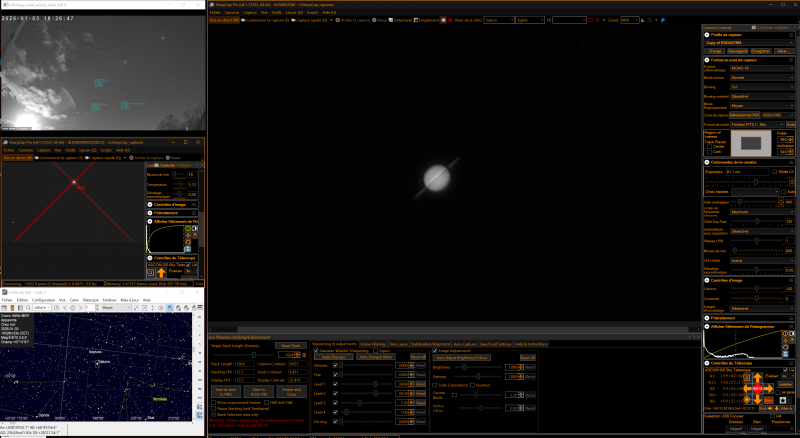Check 'Pause Stacking (and Timelapse)'
Image resolution: width=800 pixels, height=438 pixels.
pyautogui.click(x=213, y=408)
